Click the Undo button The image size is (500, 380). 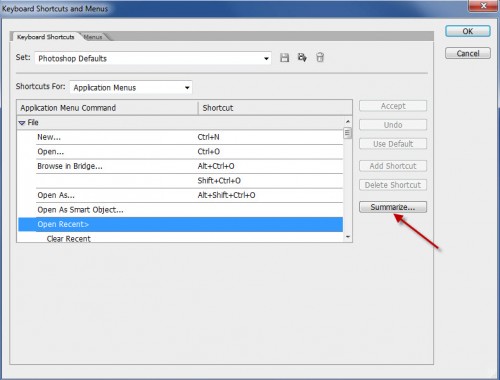(393, 125)
